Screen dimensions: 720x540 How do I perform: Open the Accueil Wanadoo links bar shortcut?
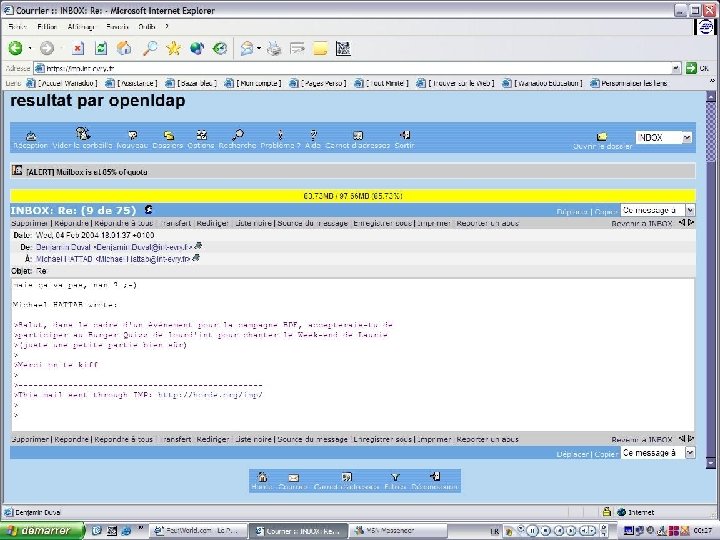point(62,84)
